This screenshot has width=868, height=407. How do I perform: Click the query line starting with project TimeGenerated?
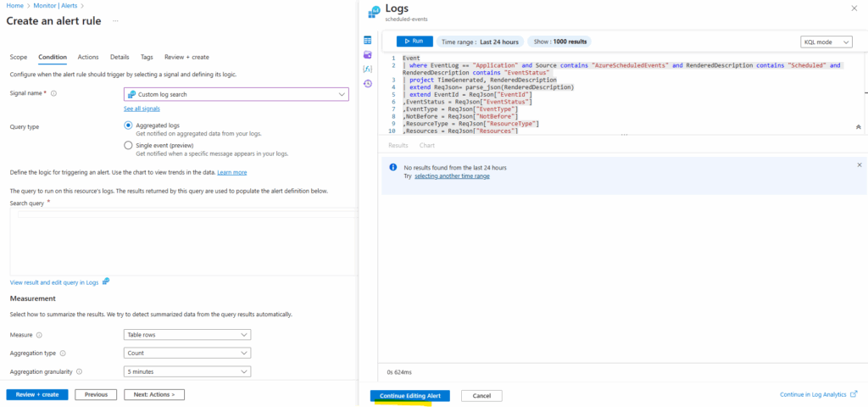pyautogui.click(x=480, y=80)
